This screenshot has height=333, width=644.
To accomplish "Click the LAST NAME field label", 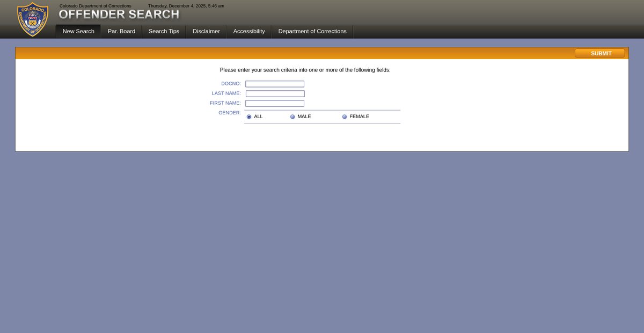I will pos(226,93).
